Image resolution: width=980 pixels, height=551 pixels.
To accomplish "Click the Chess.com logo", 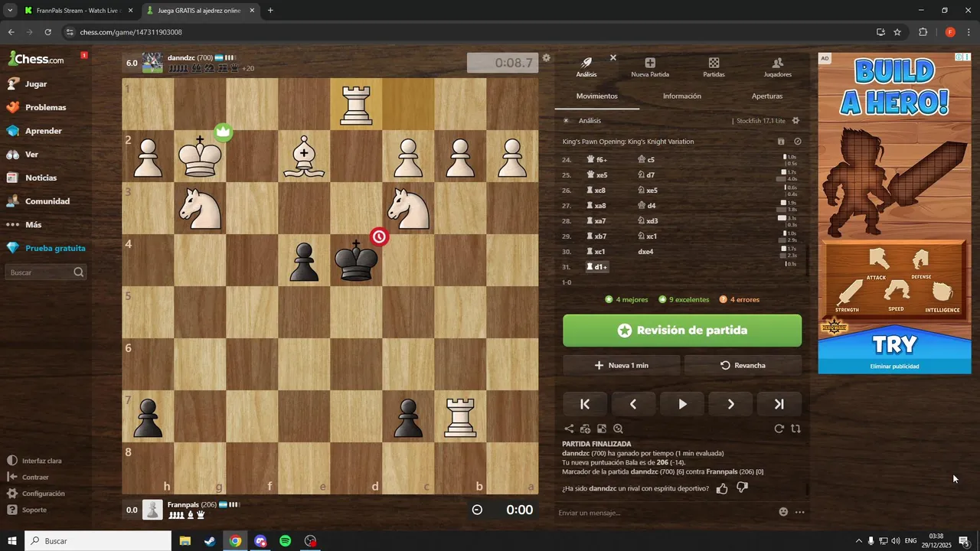I will point(36,58).
